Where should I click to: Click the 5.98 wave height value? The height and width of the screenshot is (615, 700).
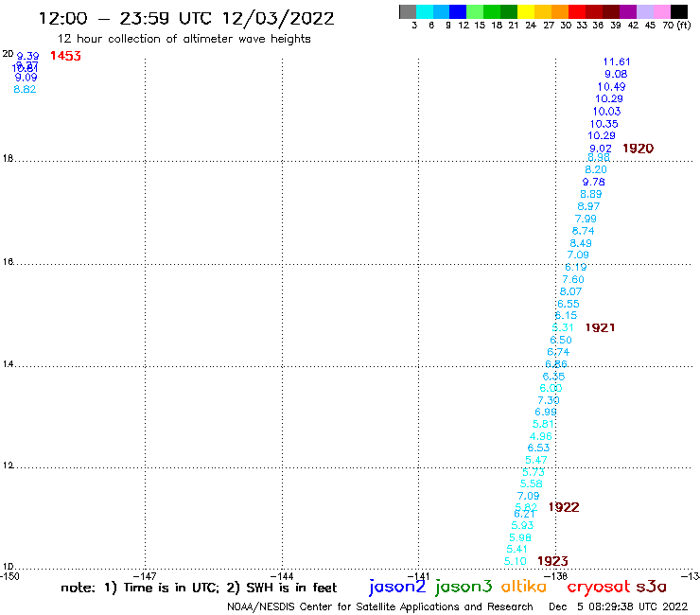(x=520, y=537)
